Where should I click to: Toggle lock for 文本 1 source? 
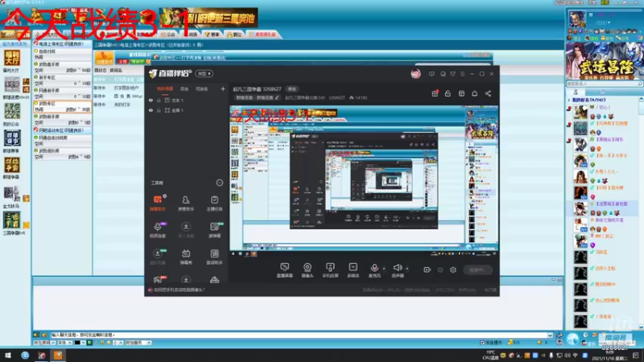(159, 100)
